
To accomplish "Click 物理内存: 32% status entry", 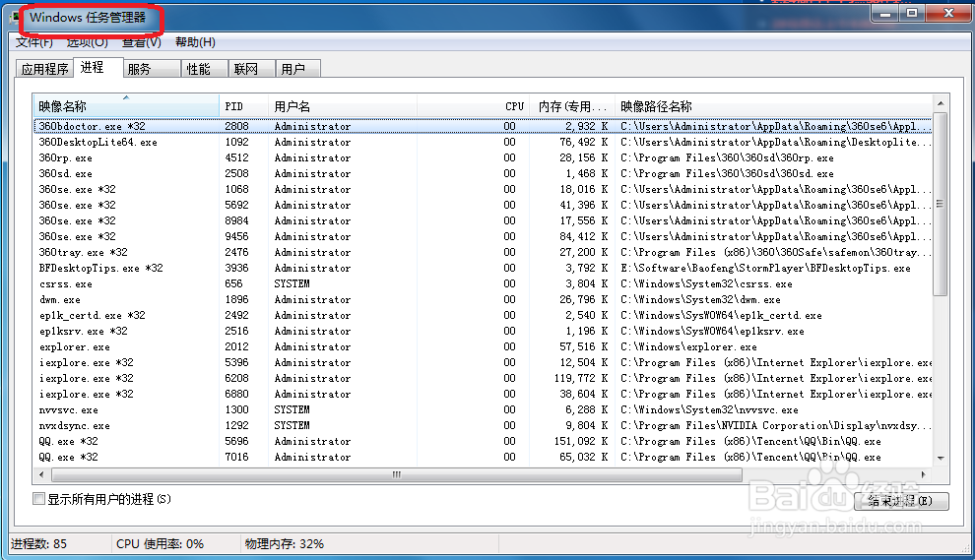I will [x=285, y=544].
